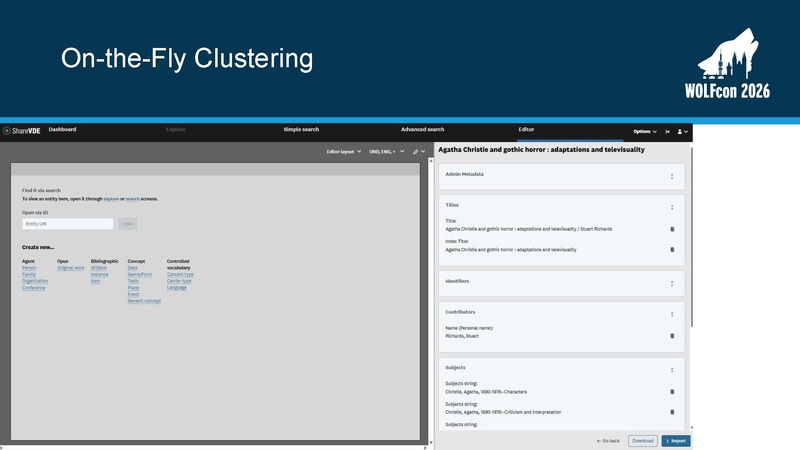This screenshot has height=450, width=800.
Task: Create a new Original work
Action: click(70, 268)
